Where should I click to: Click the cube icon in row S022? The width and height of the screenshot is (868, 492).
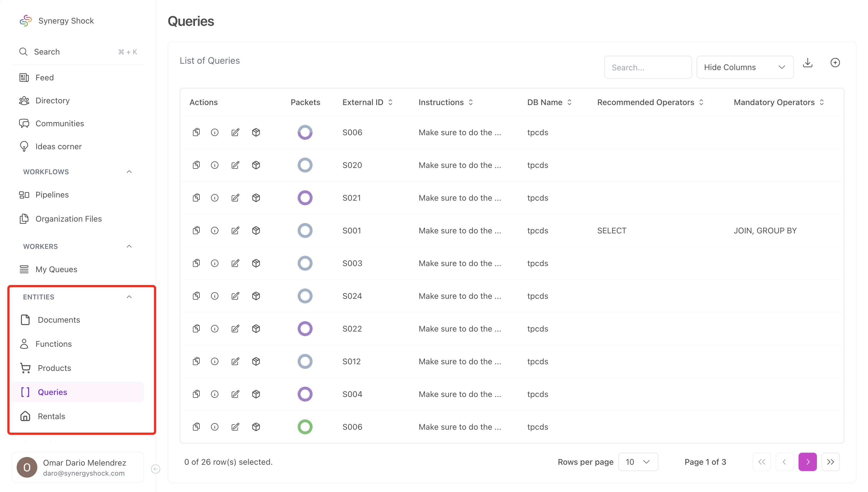[x=256, y=329]
